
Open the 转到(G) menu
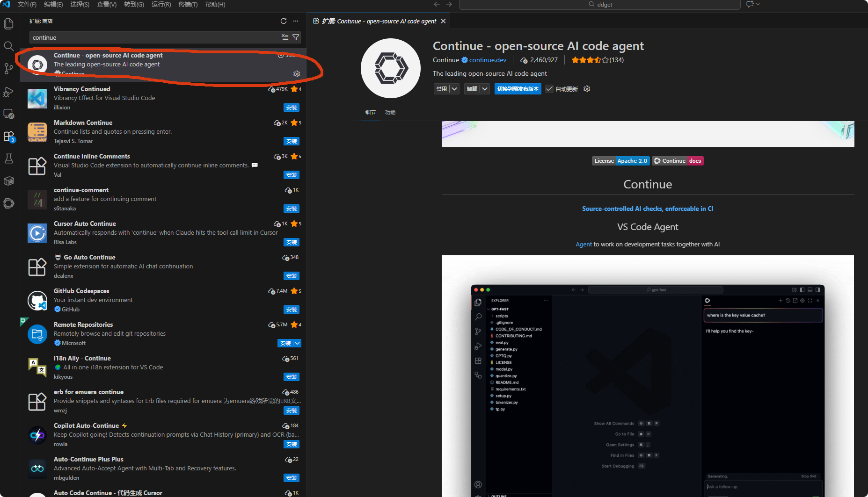click(x=134, y=4)
